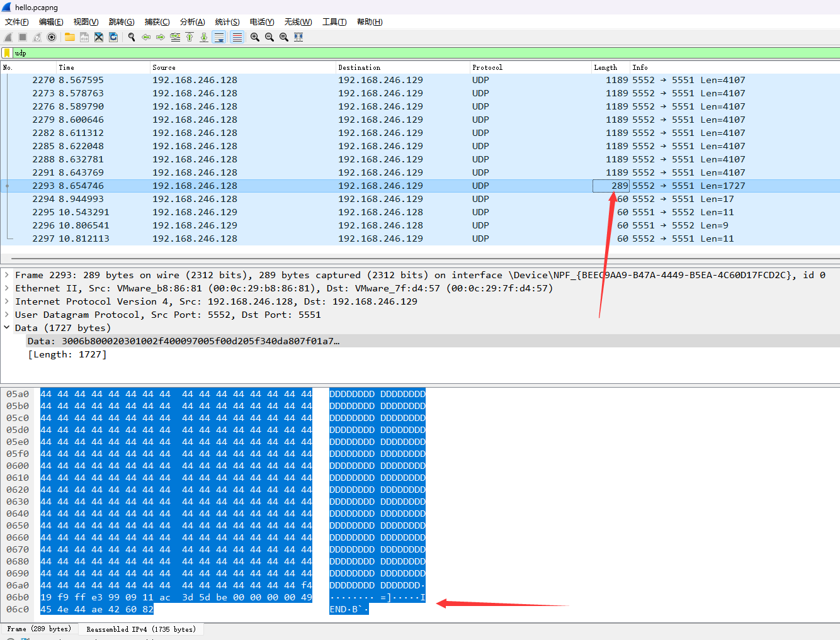Select the [Length: 1727] detail line
The width and height of the screenshot is (840, 640).
67,354
